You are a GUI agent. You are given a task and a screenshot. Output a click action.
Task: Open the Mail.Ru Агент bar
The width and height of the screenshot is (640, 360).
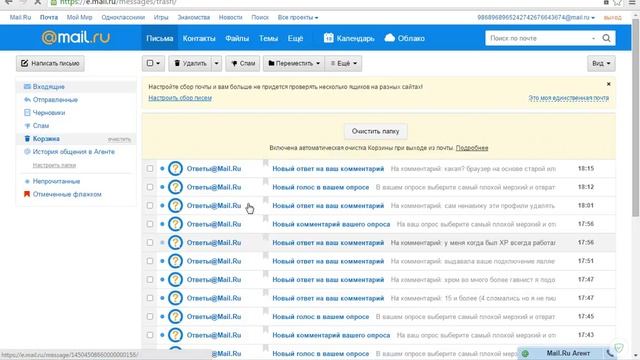point(568,353)
